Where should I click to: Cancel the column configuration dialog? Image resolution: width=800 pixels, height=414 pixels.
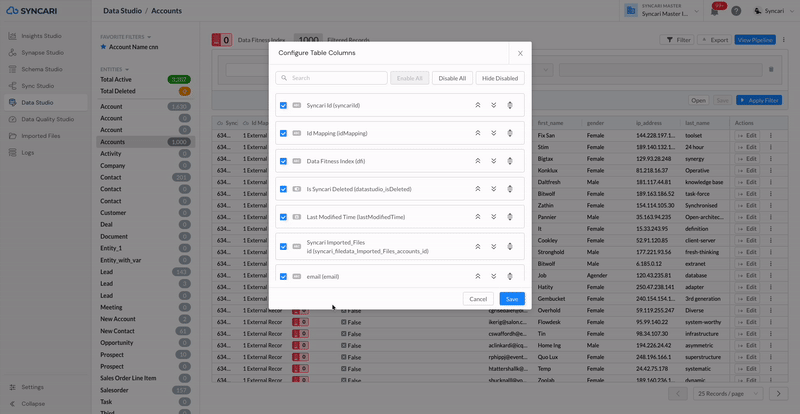point(478,299)
